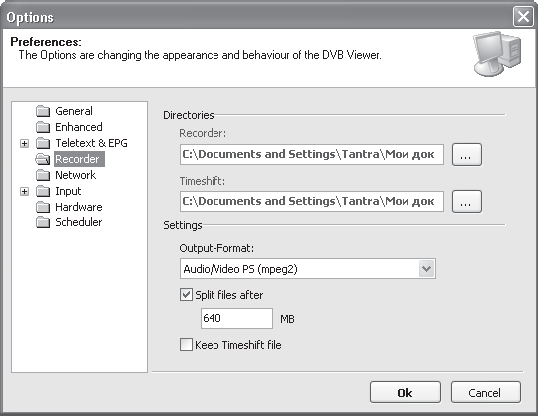538x416 pixels.
Task: Click the Hardware folder icon
Action: click(x=43, y=207)
